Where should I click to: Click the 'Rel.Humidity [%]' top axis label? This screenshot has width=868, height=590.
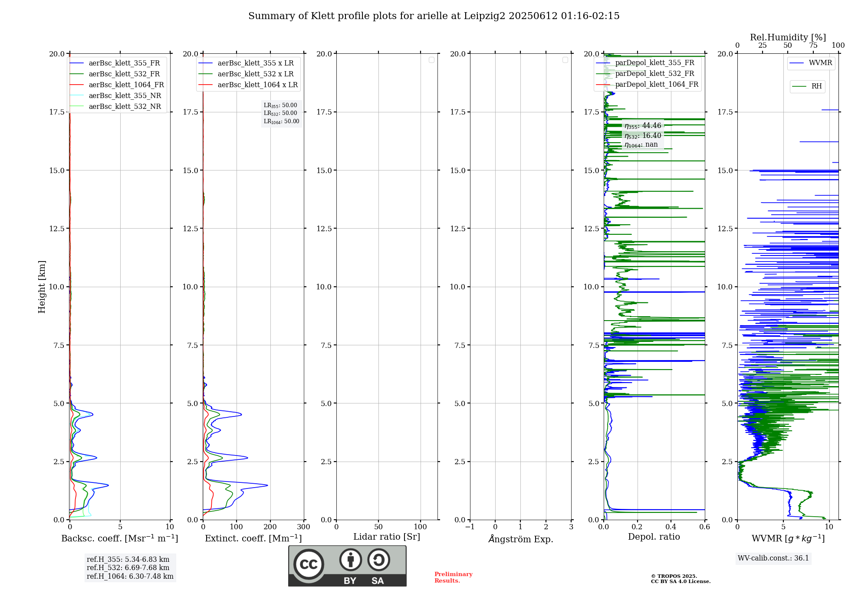(788, 37)
